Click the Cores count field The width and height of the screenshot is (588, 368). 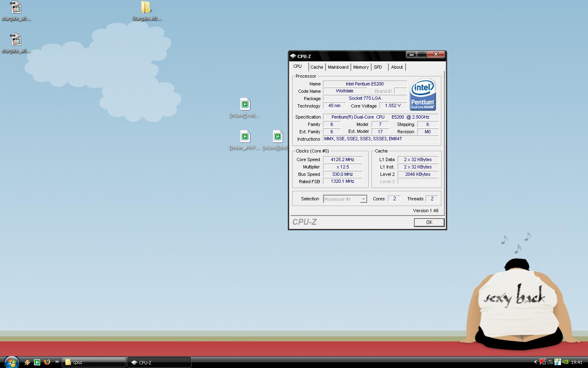pyautogui.click(x=394, y=199)
